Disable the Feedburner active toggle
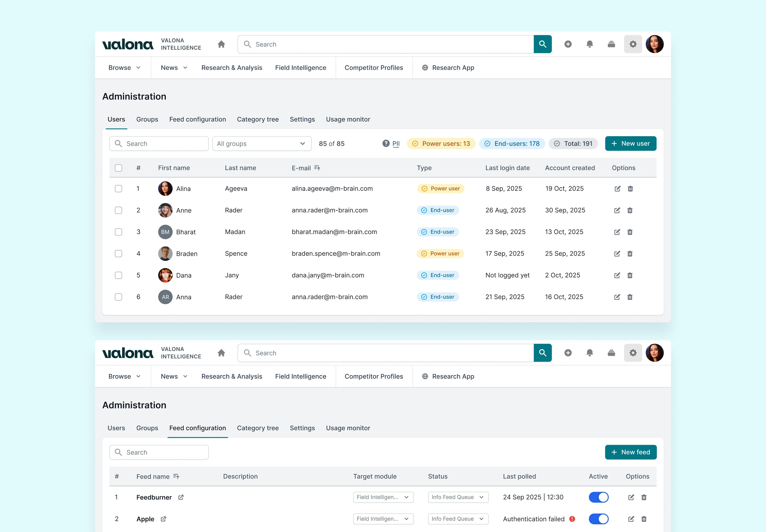Viewport: 766px width, 532px height. [x=598, y=497]
